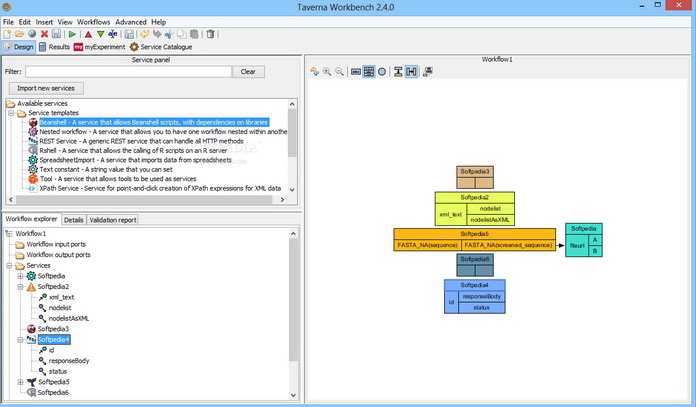Toggle the show all ports diagram button
This screenshot has width=696, height=407.
tap(369, 72)
